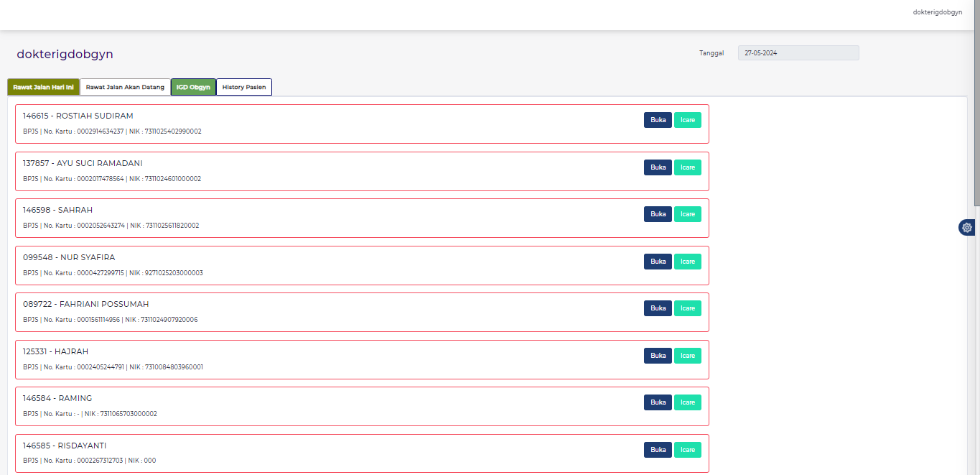Go to History Pasien tab
980x475 pixels.
click(x=243, y=87)
